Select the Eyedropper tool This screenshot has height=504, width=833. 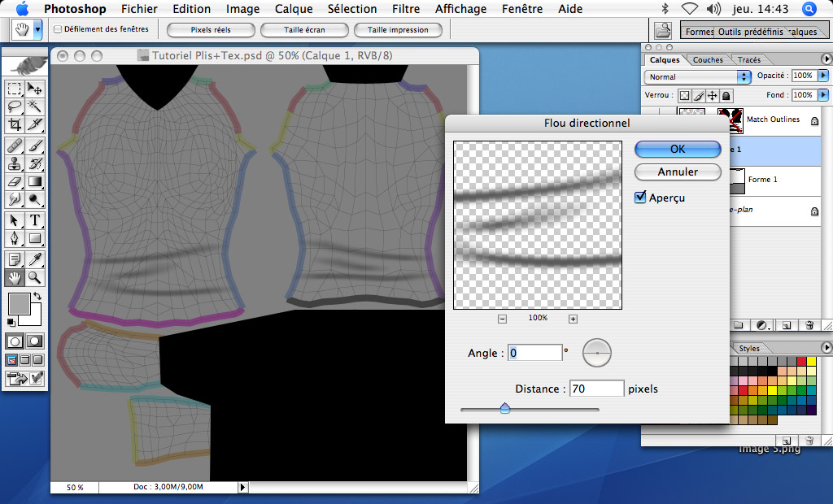[35, 259]
